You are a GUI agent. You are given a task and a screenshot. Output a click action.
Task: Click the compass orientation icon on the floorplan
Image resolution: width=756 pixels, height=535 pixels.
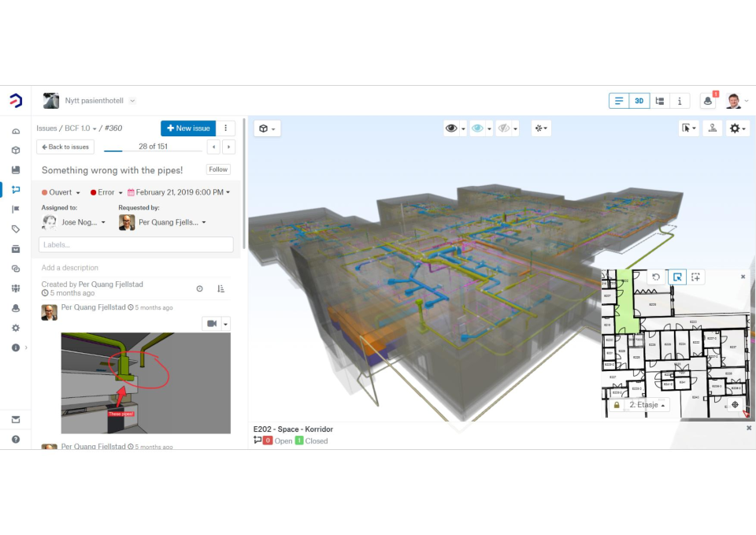736,403
